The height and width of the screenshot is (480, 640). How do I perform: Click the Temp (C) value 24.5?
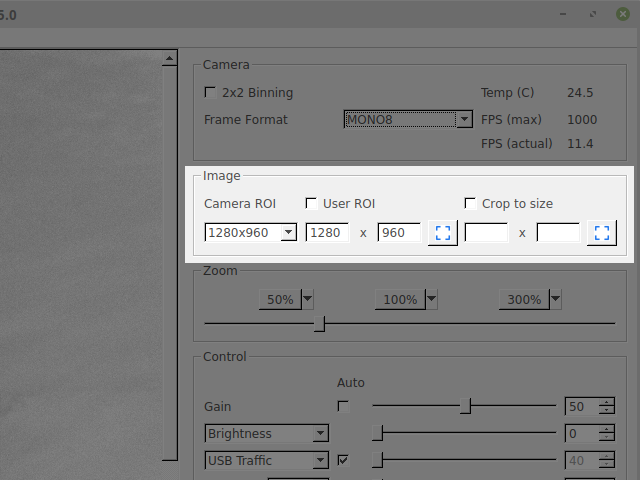tap(580, 93)
